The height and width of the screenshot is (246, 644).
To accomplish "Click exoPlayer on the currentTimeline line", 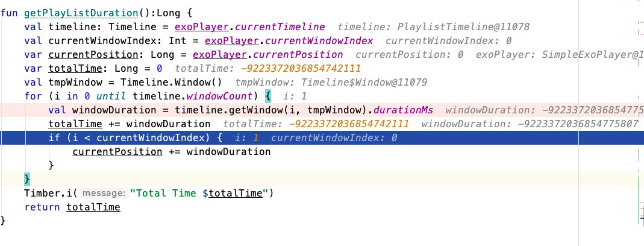I will point(202,27).
